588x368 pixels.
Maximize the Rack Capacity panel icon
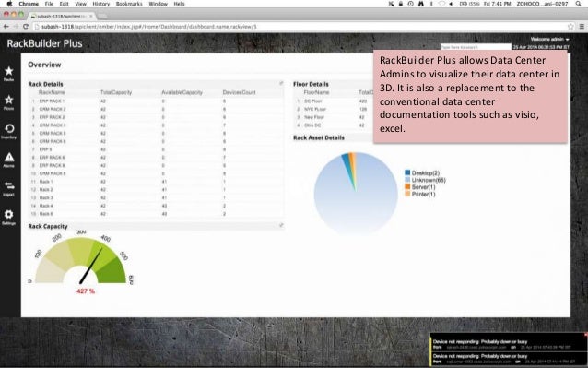tap(281, 225)
